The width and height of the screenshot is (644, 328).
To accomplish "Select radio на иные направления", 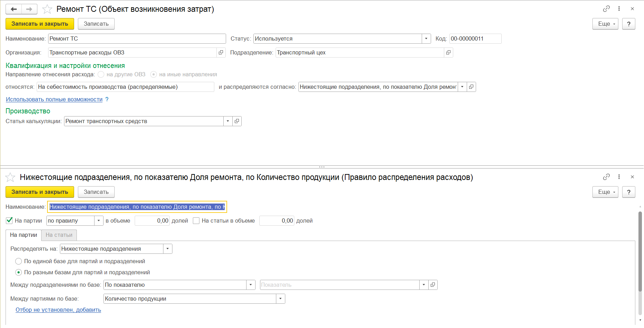I will coord(153,74).
